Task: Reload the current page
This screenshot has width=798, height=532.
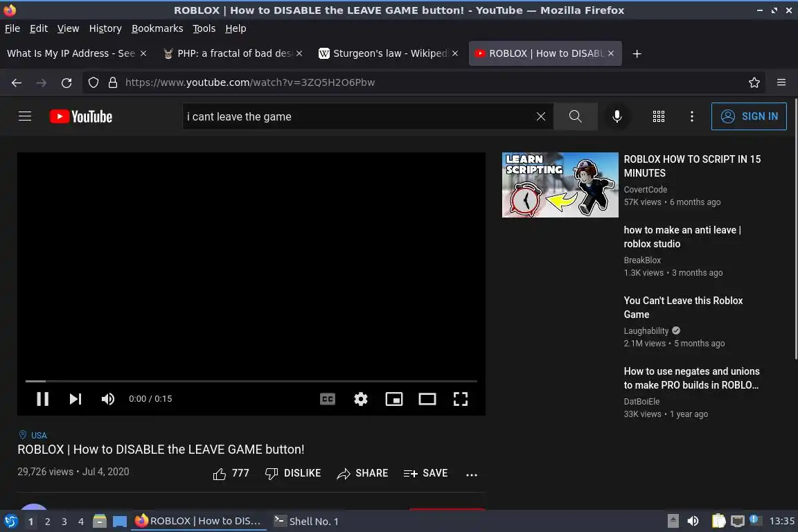Action: coord(66,82)
